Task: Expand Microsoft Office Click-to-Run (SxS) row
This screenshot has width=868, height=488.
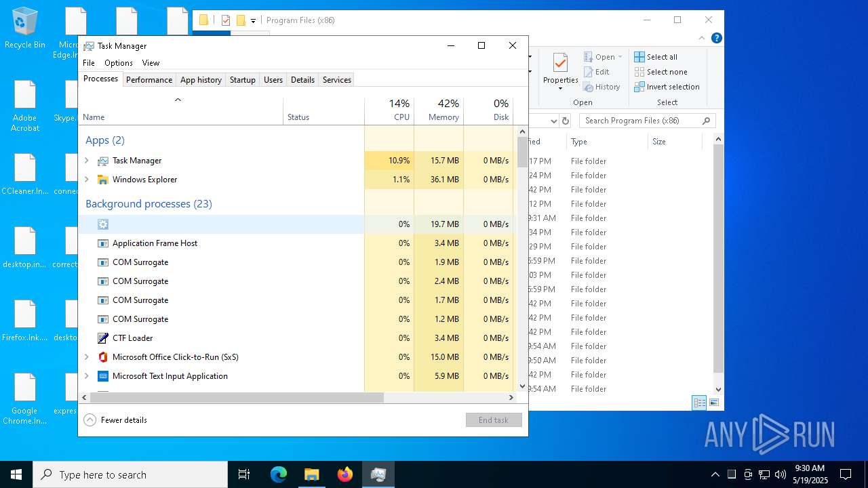Action: click(x=86, y=357)
